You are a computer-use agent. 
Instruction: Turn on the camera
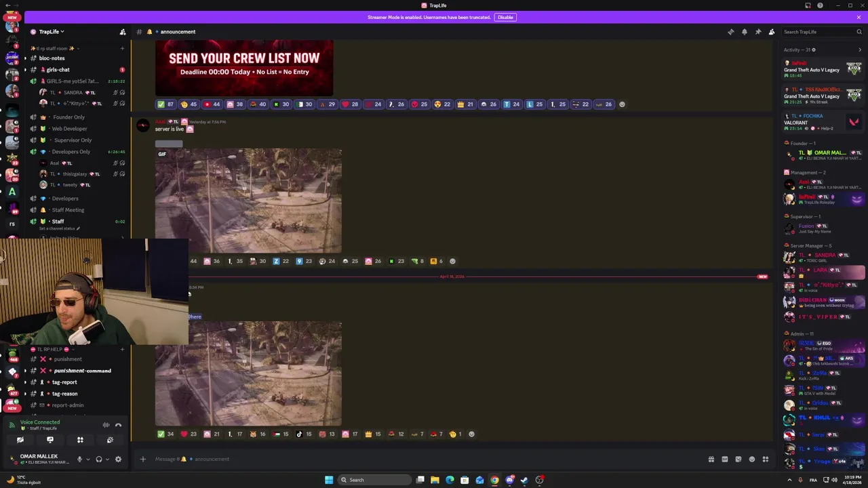[20, 440]
